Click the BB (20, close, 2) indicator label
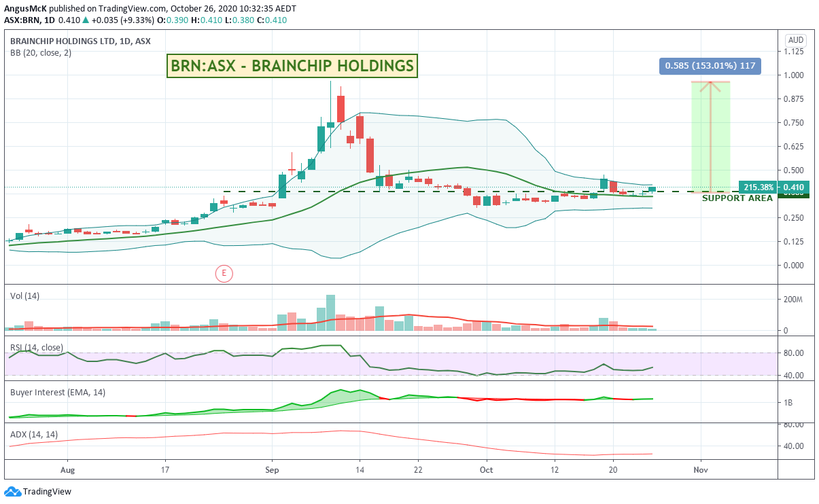Screen dimensions: 819x504 pyautogui.click(x=40, y=53)
